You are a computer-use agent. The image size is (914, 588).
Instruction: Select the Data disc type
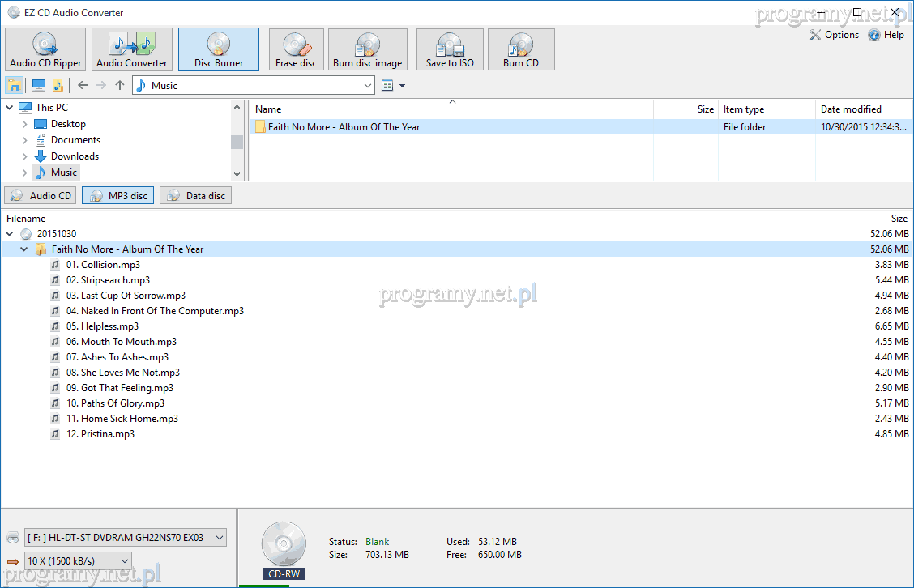pyautogui.click(x=195, y=195)
